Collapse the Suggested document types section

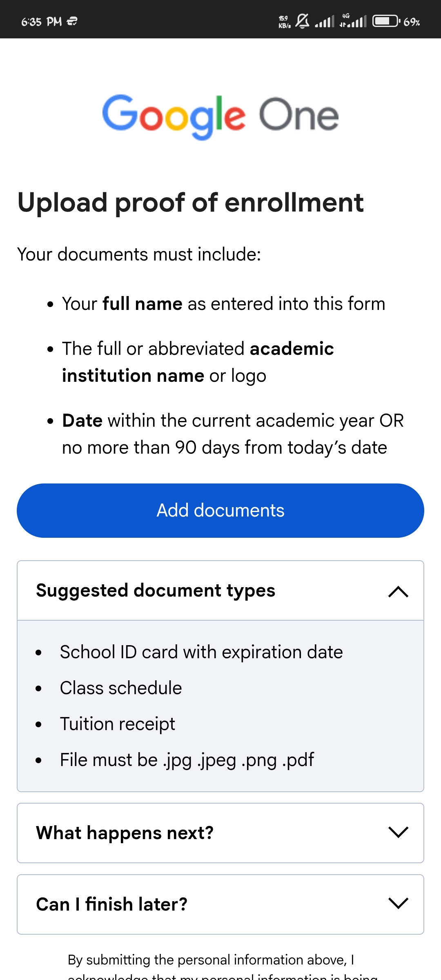pyautogui.click(x=398, y=591)
